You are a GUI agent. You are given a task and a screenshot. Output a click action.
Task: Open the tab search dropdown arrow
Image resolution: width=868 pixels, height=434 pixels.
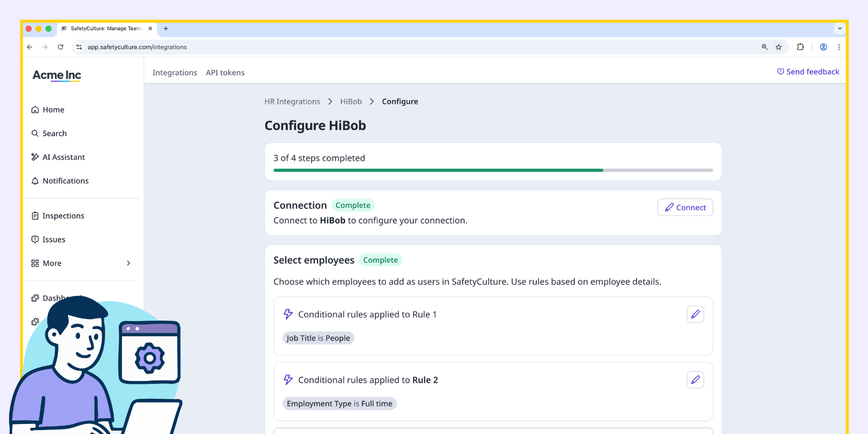(x=840, y=28)
